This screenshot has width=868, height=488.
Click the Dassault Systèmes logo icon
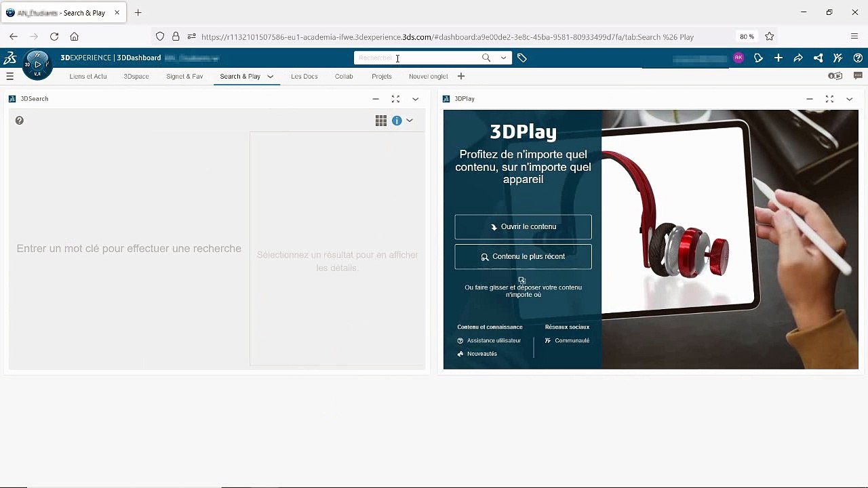click(x=10, y=58)
